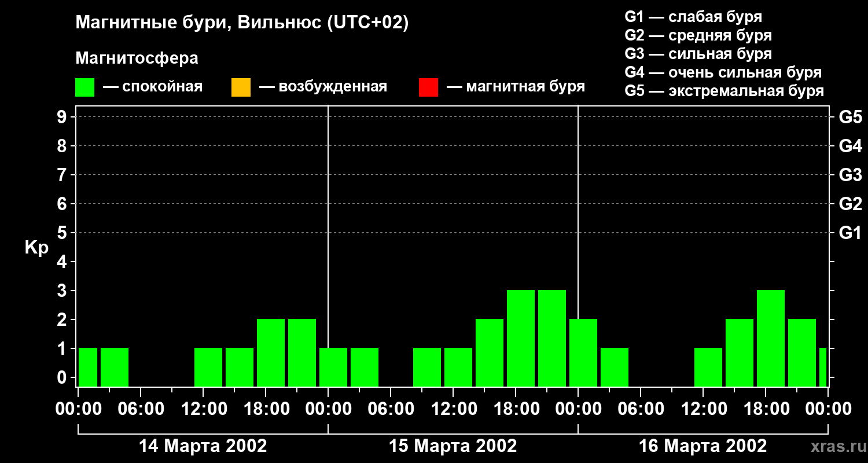Click the 'Магнитосфера' heading

click(137, 58)
